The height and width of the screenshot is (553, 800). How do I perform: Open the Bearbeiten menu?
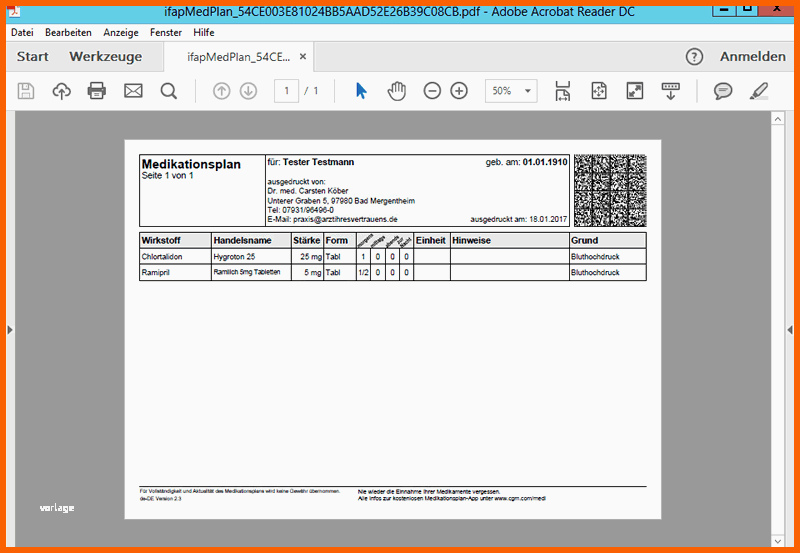pyautogui.click(x=68, y=32)
